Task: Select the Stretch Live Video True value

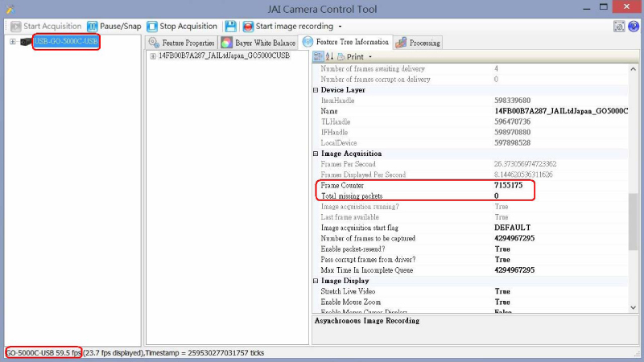Action: tap(502, 291)
